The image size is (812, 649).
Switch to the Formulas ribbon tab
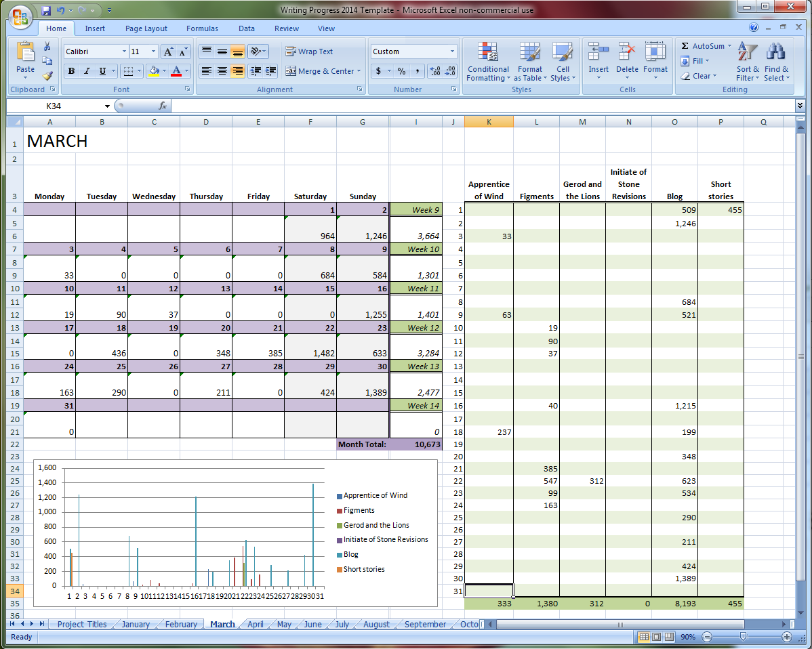pos(202,28)
